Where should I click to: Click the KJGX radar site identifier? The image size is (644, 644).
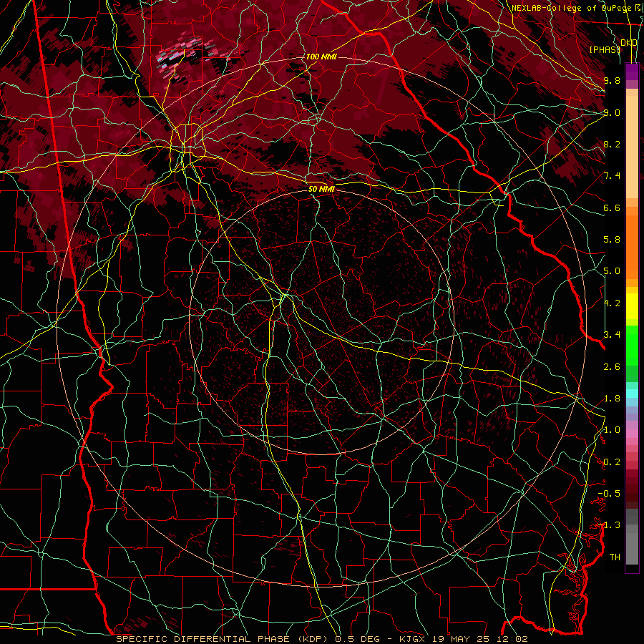point(414,639)
